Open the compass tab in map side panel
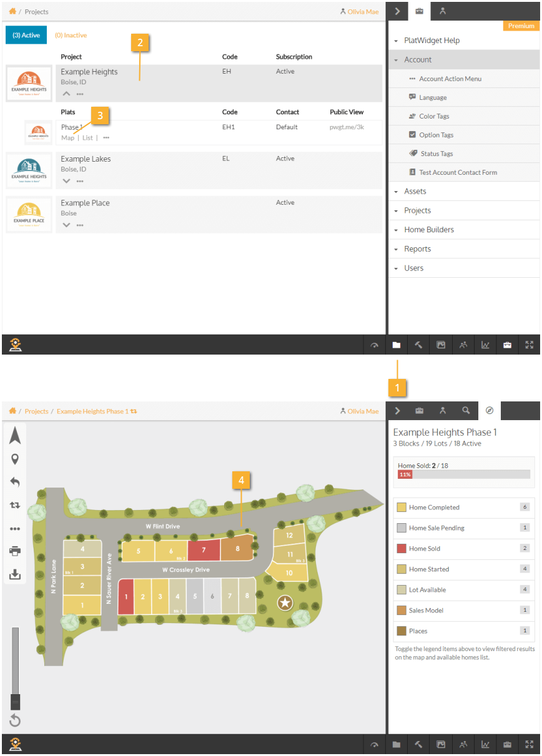542x756 pixels. (x=490, y=411)
